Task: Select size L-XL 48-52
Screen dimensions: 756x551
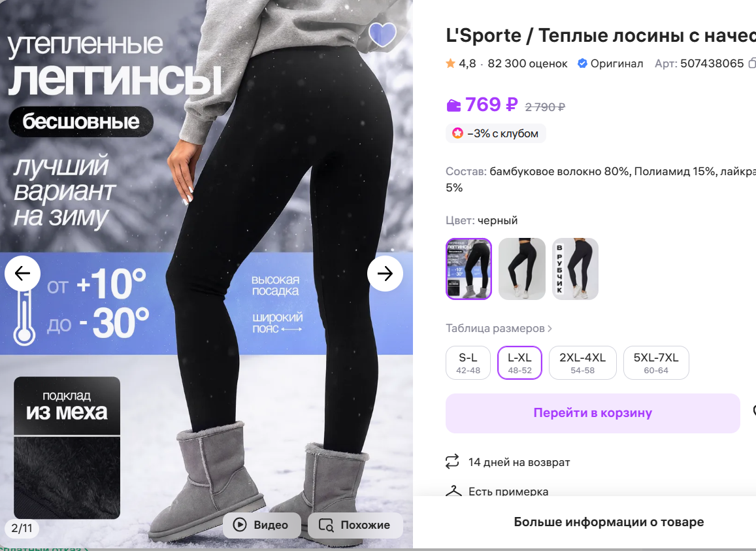Action: coord(519,363)
